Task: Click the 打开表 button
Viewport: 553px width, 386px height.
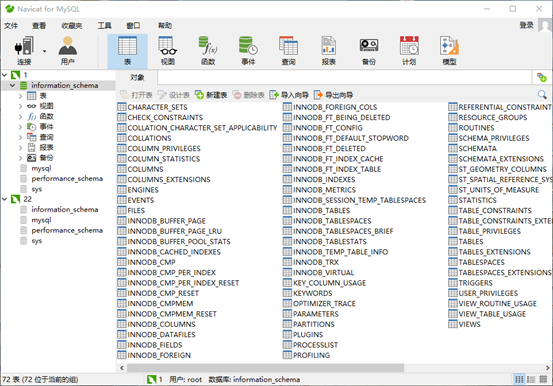Action: 136,95
